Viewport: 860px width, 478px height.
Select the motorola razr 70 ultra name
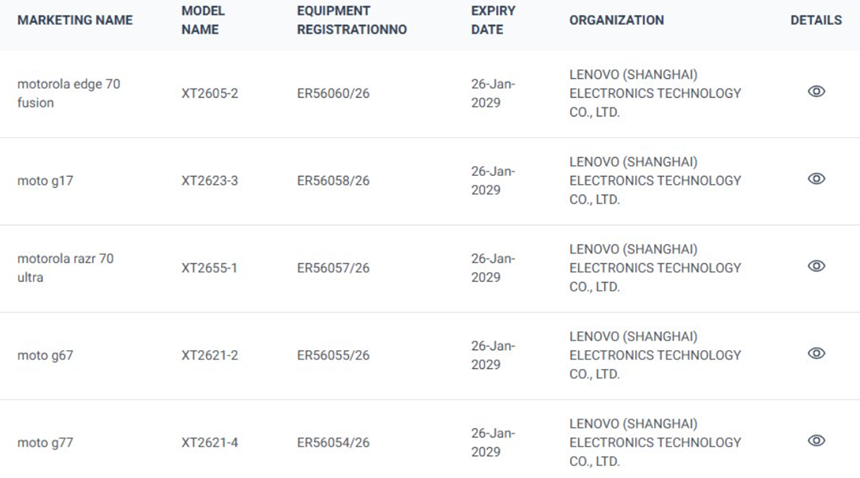coord(65,268)
